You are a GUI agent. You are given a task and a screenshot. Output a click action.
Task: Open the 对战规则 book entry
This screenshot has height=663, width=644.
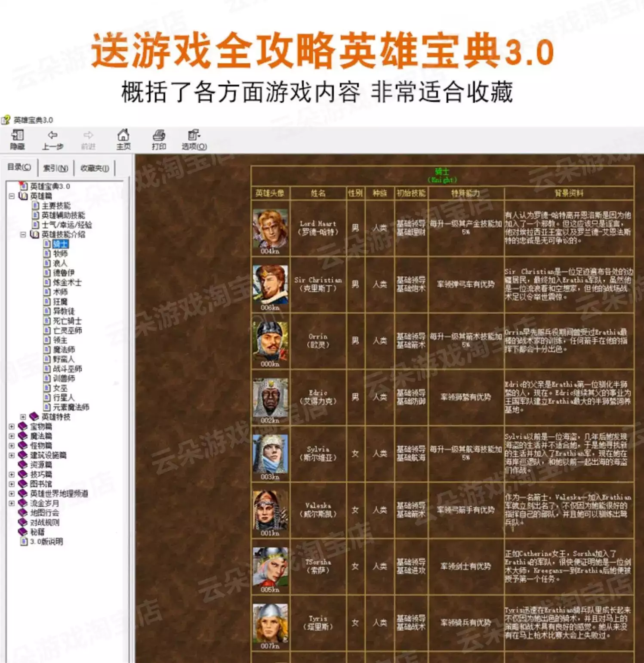click(x=44, y=522)
